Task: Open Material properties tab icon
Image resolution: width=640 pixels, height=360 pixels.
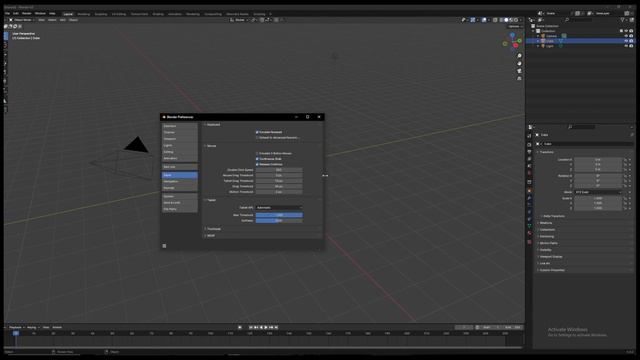Action: click(529, 233)
